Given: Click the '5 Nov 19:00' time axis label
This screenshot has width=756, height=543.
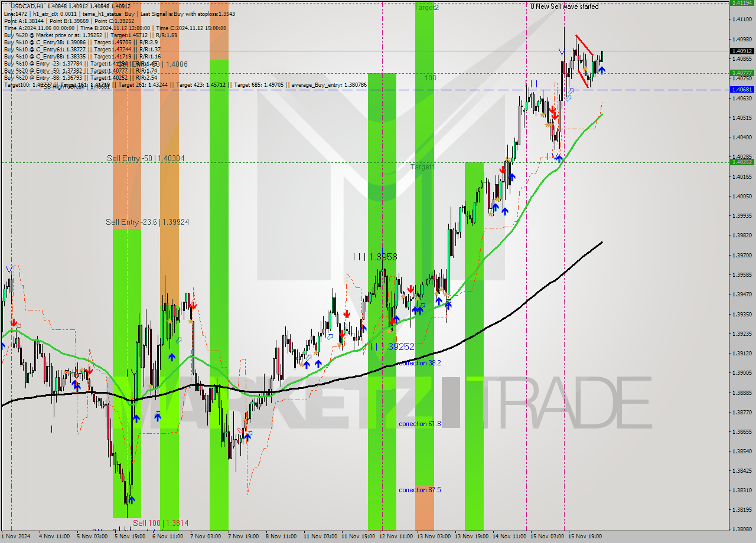Looking at the screenshot, I should tap(131, 537).
